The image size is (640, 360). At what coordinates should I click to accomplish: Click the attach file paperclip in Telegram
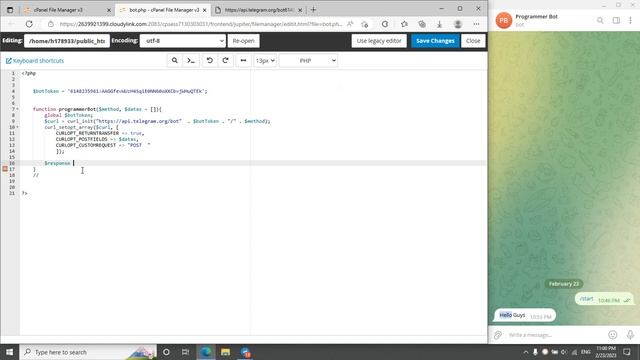(x=498, y=335)
